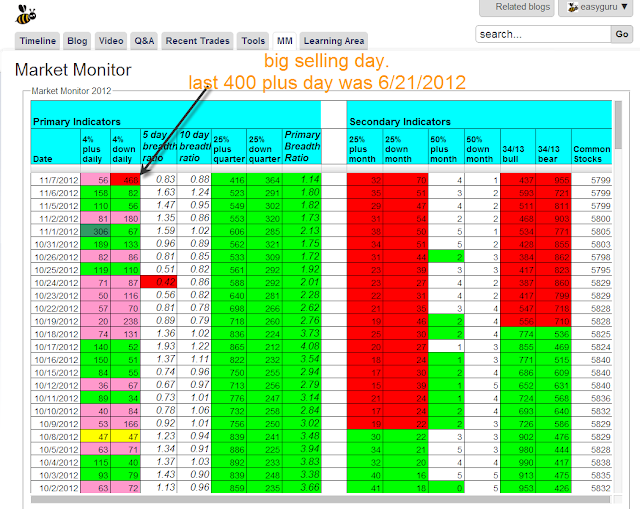Image resolution: width=640 pixels, height=509 pixels.
Task: Click the Common Stocks header
Action: tap(592, 147)
